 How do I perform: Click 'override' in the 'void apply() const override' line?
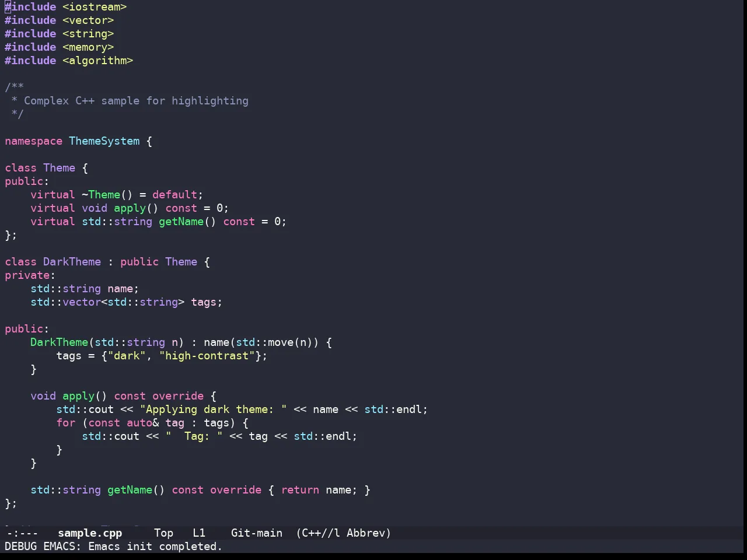click(x=178, y=396)
